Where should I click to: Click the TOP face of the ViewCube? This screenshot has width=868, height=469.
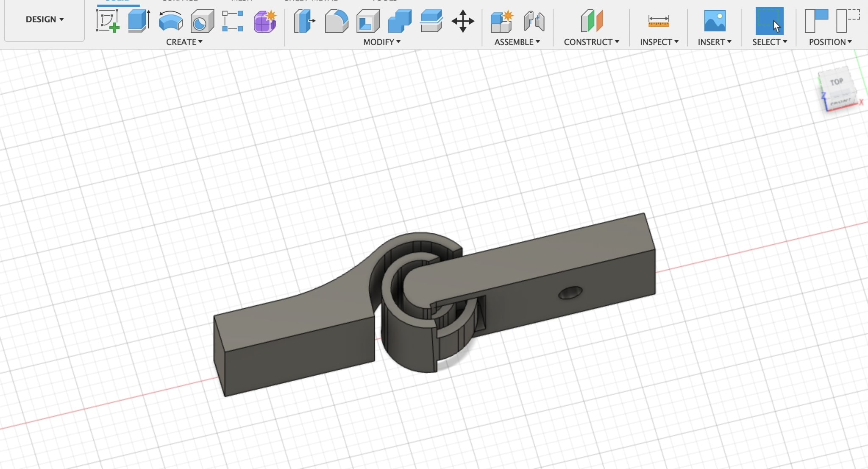point(836,82)
